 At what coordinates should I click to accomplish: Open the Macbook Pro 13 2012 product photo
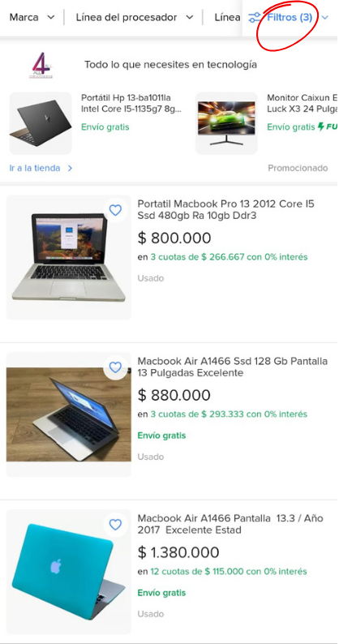69,257
